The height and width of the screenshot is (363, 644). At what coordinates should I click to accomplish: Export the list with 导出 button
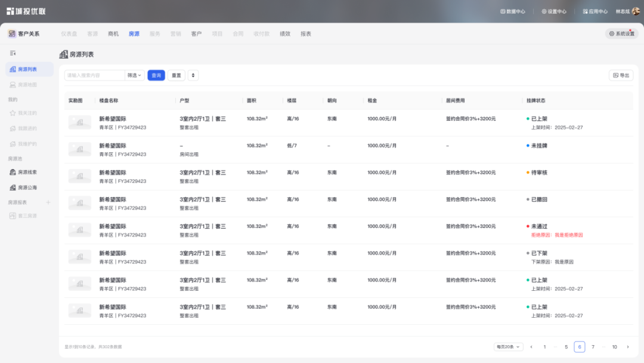(621, 75)
